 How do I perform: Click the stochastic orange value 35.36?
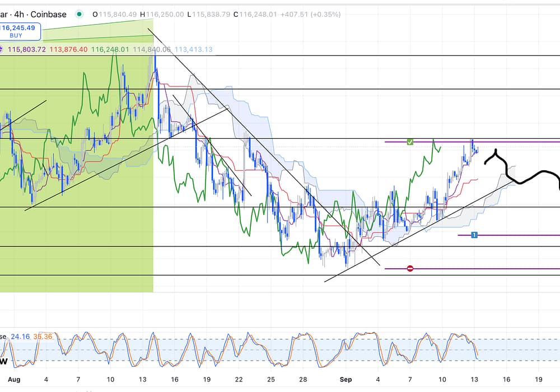(43, 337)
